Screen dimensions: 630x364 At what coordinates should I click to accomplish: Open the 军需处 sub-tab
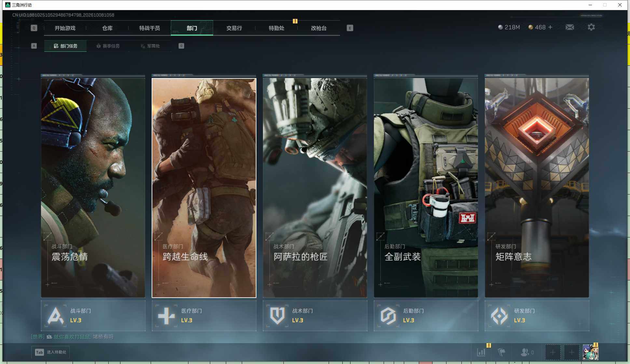tap(150, 46)
